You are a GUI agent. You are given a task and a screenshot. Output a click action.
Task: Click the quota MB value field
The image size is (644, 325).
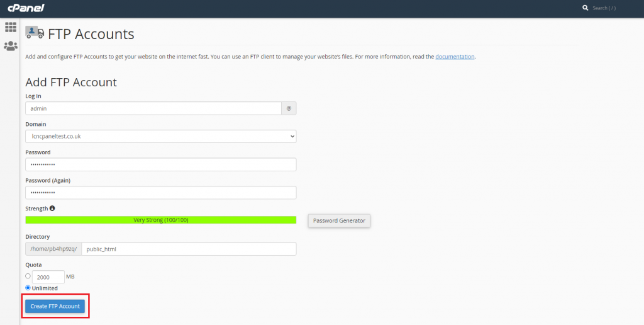48,277
